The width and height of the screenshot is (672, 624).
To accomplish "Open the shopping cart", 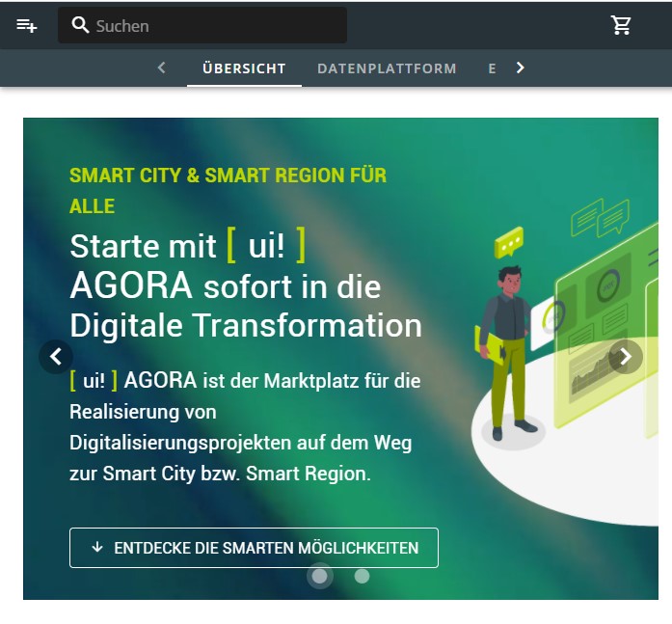I will [621, 25].
